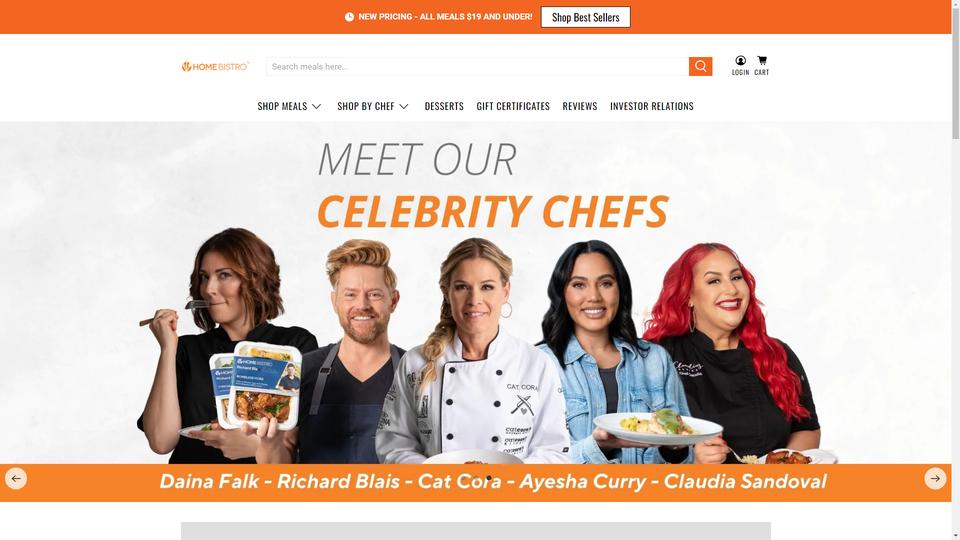The height and width of the screenshot is (540, 960).
Task: Open the Reviews page
Action: pos(580,106)
